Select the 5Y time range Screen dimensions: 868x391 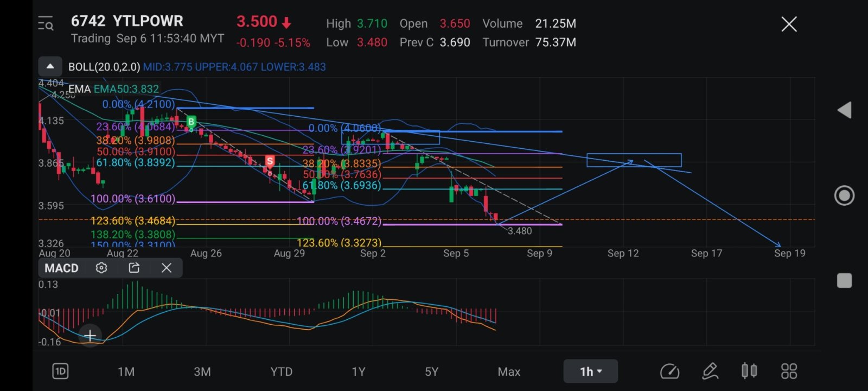431,371
